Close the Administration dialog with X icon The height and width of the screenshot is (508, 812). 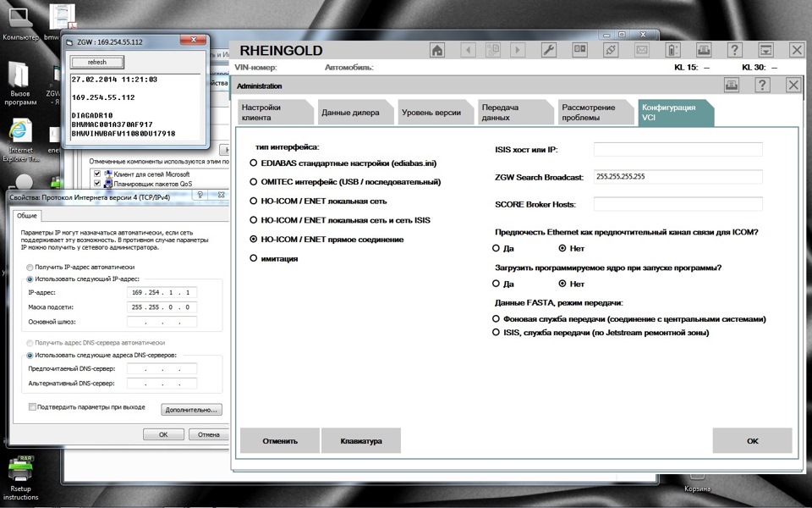pyautogui.click(x=793, y=85)
